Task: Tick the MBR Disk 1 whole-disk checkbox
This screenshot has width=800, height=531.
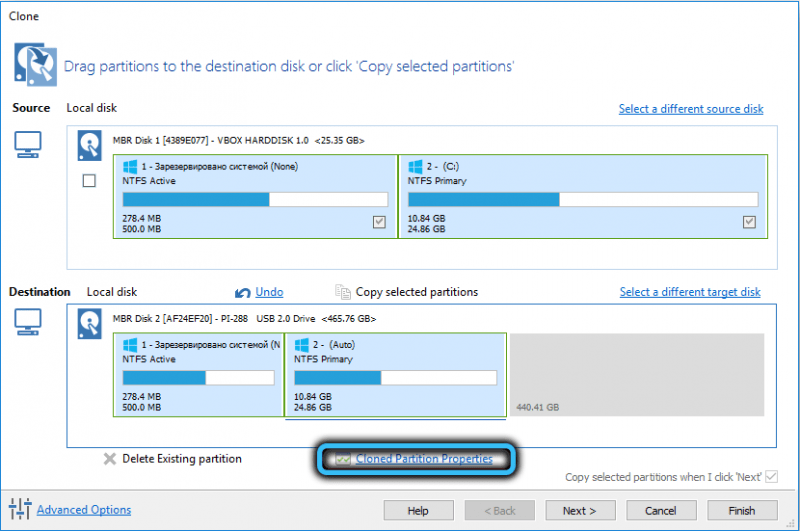Action: (x=89, y=181)
